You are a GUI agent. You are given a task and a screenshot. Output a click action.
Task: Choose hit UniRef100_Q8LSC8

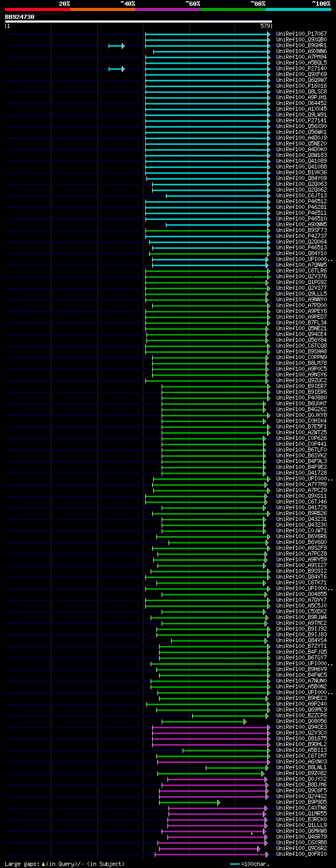[x=301, y=92]
